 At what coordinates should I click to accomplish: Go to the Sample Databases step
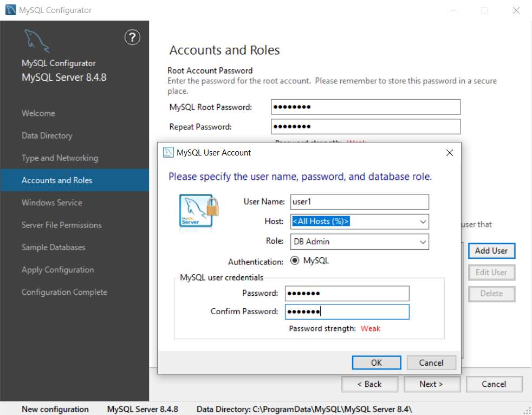(54, 248)
